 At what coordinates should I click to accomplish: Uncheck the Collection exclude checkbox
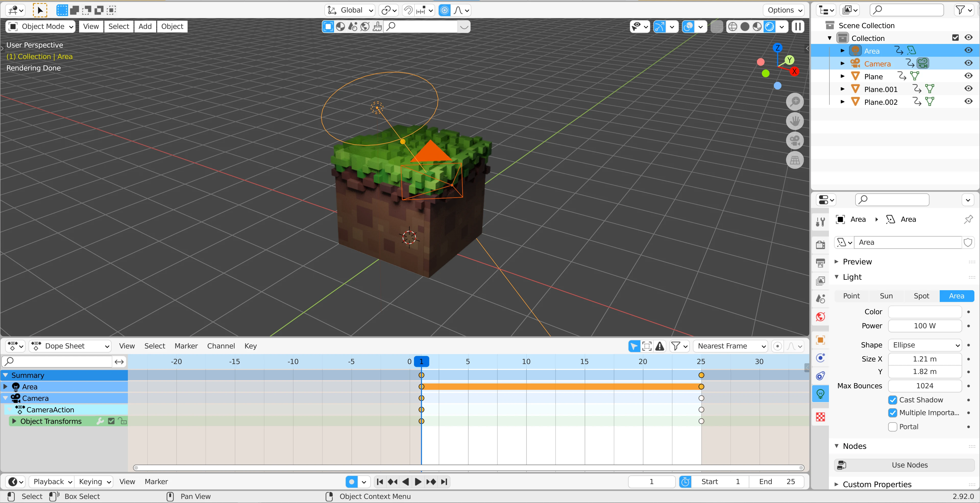955,38
